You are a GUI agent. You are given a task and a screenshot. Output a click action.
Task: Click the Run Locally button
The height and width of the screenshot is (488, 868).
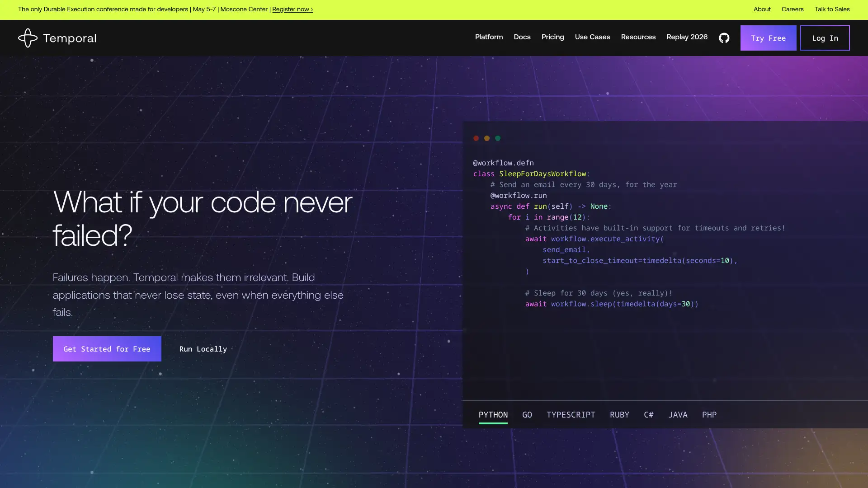203,349
